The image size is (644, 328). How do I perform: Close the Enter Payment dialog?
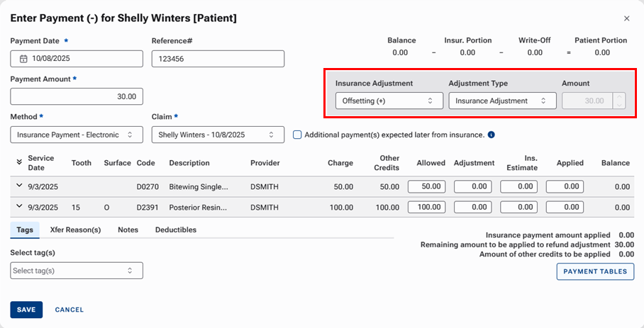(626, 18)
